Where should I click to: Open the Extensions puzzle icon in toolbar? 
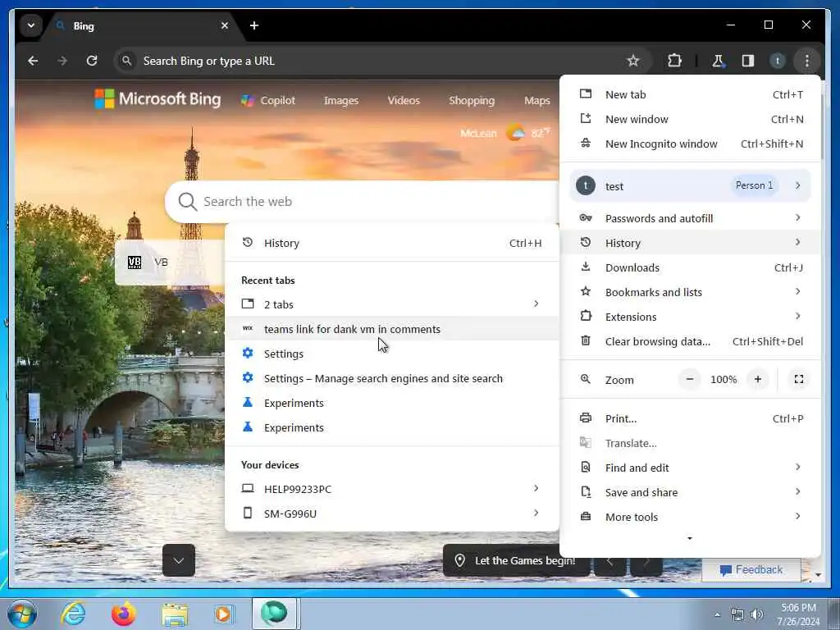click(674, 61)
